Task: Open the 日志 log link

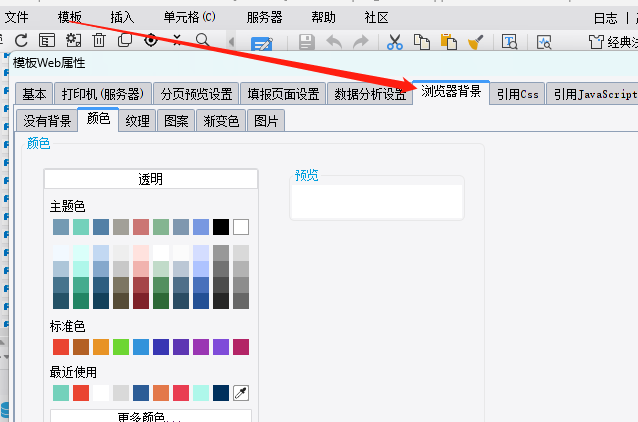Action: [605, 18]
